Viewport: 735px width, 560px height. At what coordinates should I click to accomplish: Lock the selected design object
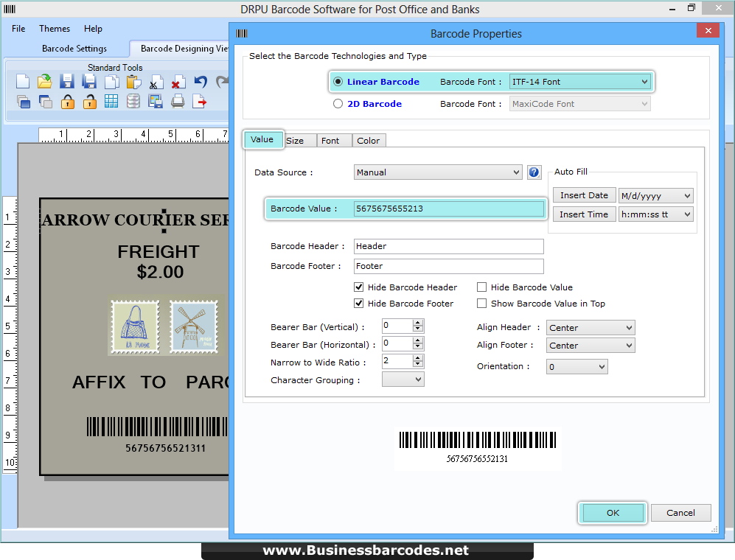67,102
